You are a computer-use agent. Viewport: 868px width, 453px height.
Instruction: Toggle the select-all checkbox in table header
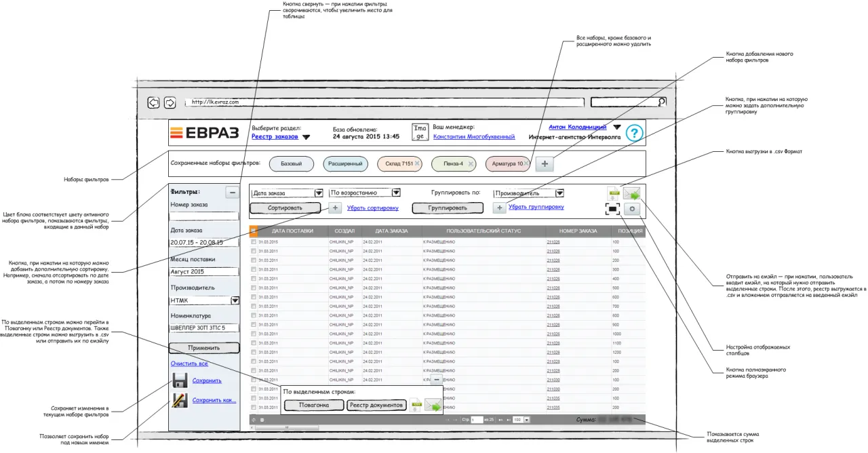click(254, 231)
